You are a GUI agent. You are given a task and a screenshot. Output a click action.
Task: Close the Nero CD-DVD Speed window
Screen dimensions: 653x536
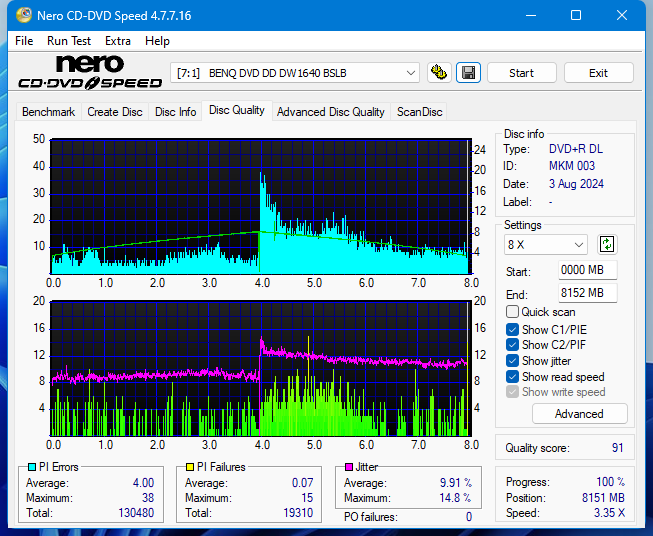click(x=622, y=15)
